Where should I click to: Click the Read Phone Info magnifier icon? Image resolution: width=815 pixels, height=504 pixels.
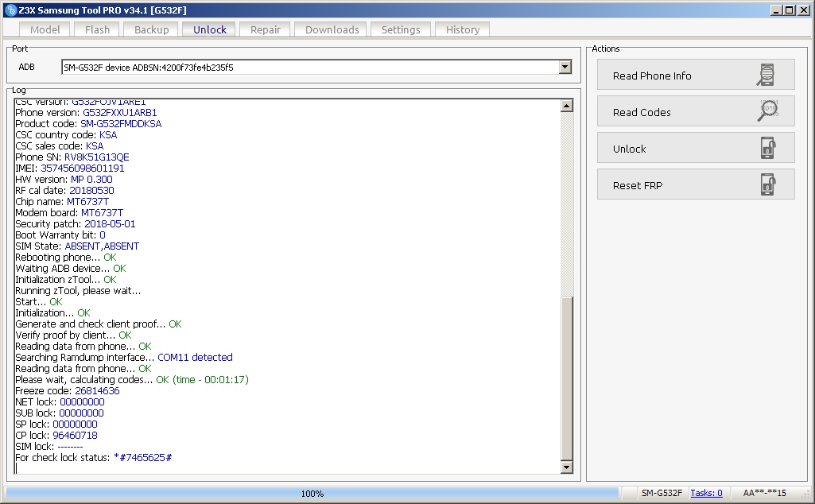click(x=766, y=75)
